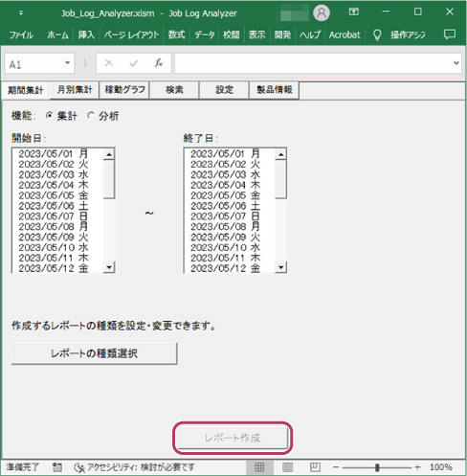Viewport: 467px width, 476px height.
Task: Click the レポート作成 button
Action: tap(233, 438)
